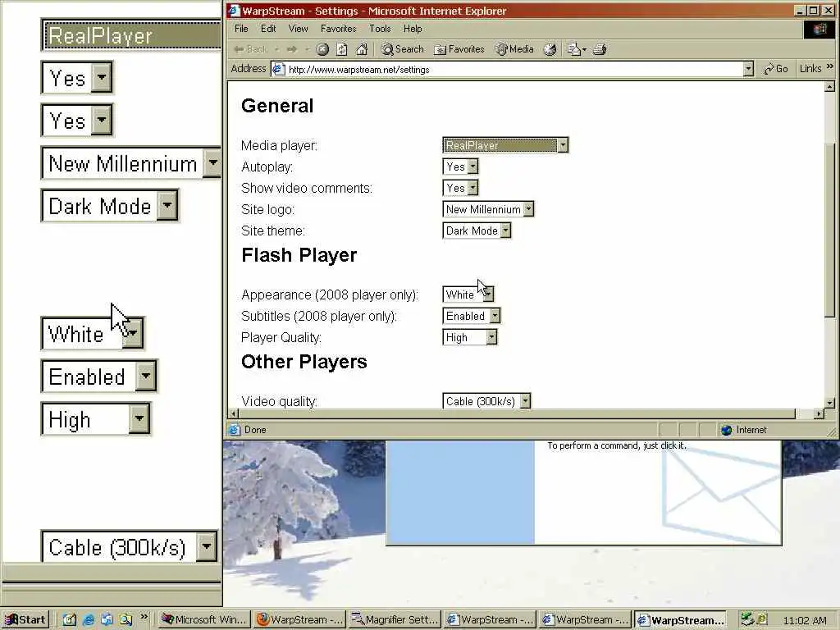Viewport: 840px width, 630px height.
Task: Click the horizontal scrollbar right arrow
Action: [x=819, y=413]
